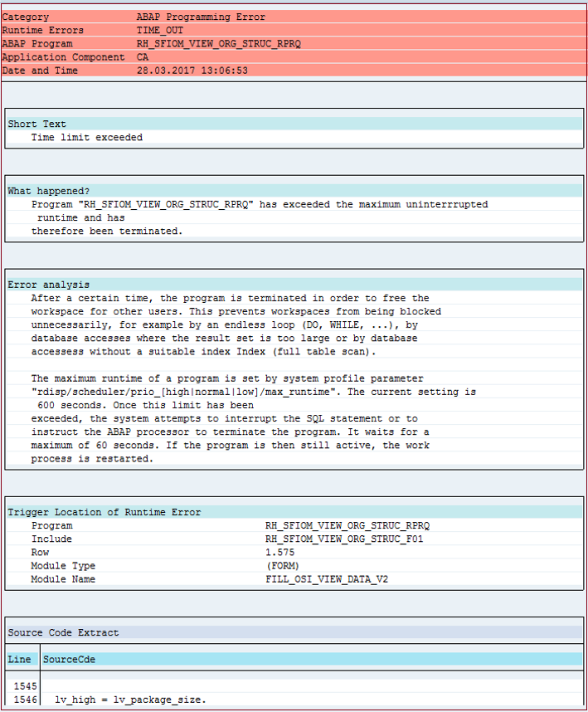The width and height of the screenshot is (588, 712).
Task: Select the Include value RH_SFIOM_VIEW_ORG_STRUC_F01
Action: (x=344, y=539)
